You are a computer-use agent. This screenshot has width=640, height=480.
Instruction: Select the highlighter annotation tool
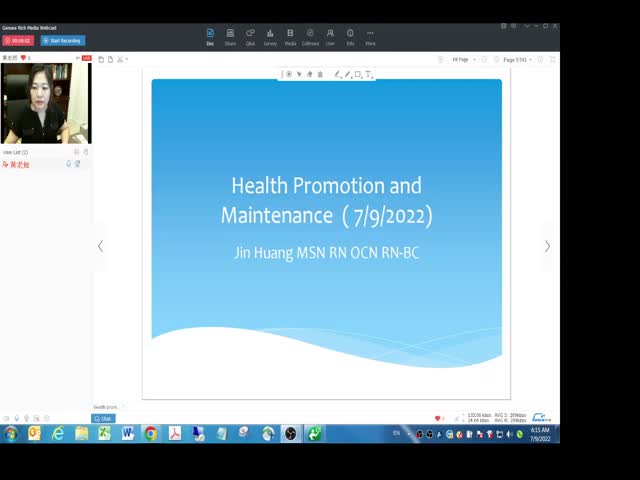point(347,74)
